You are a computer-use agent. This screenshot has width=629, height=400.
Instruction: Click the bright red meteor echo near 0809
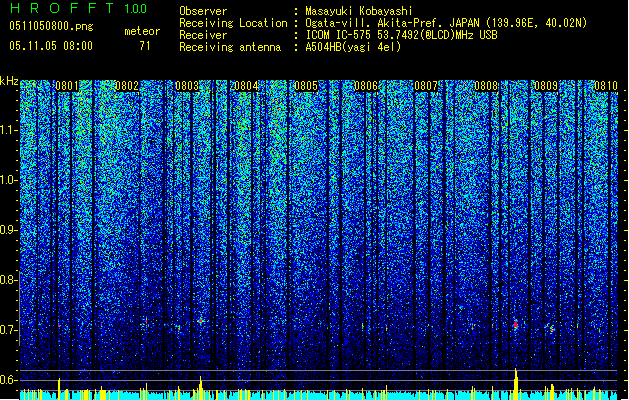point(516,325)
